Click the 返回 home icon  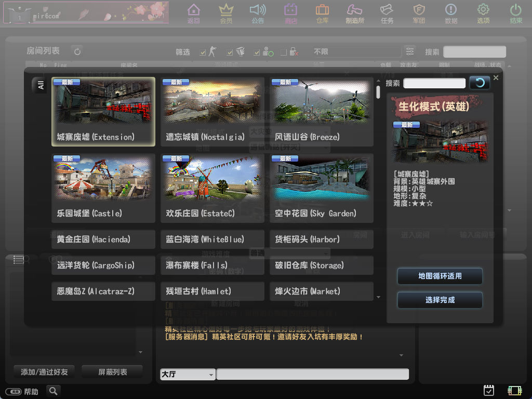pyautogui.click(x=193, y=14)
